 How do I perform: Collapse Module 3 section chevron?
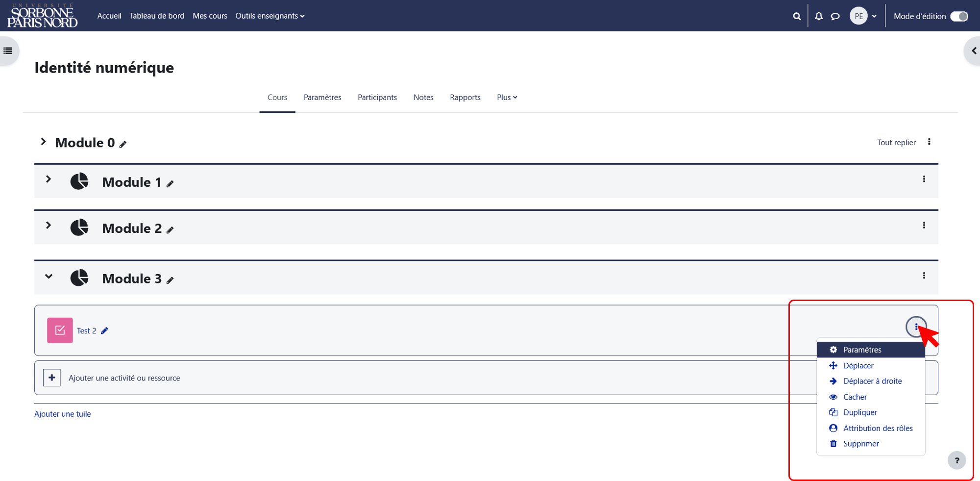tap(49, 277)
